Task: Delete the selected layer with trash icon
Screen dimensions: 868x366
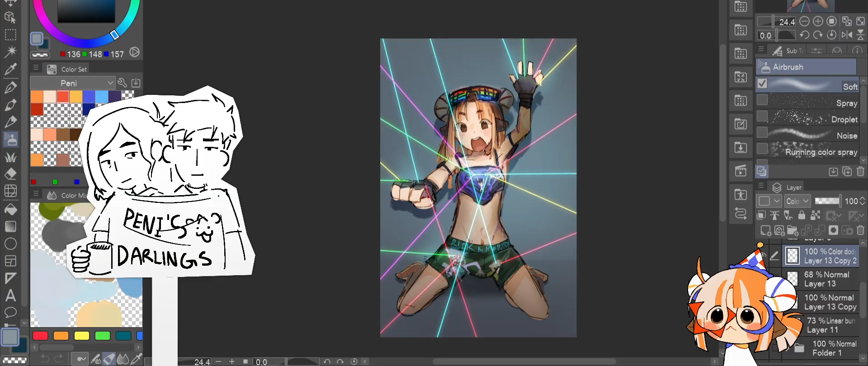Action: coord(861,230)
